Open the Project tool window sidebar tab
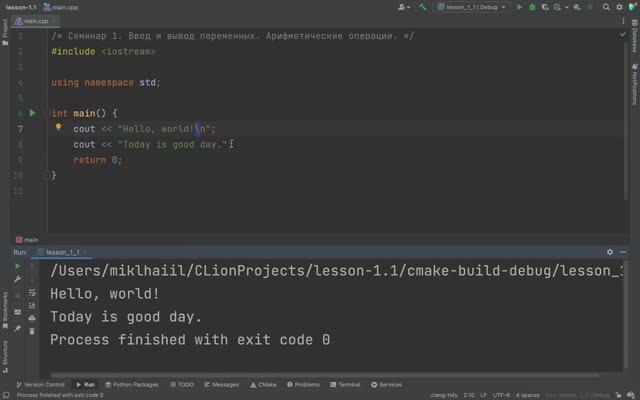 (5, 32)
